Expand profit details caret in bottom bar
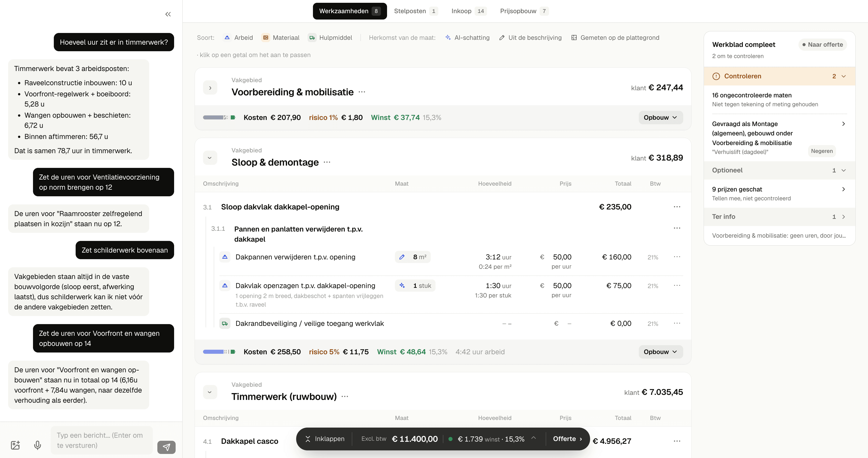This screenshot has width=868, height=458. (533, 438)
